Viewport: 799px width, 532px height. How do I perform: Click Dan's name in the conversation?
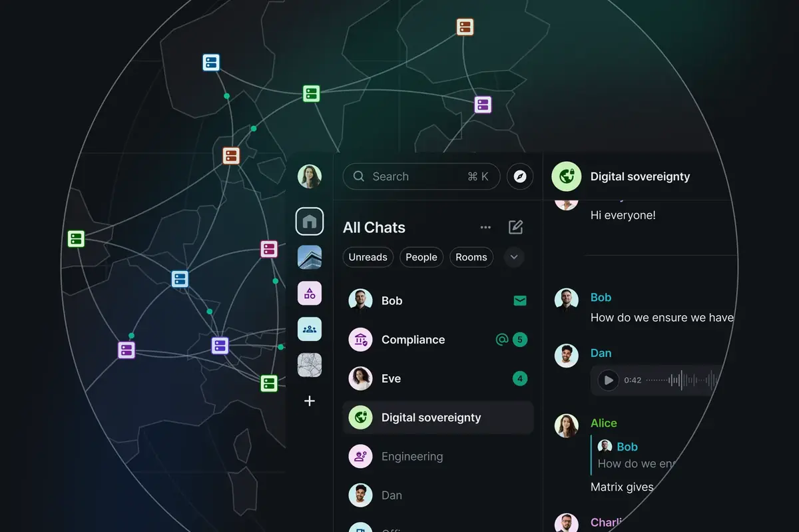(601, 354)
